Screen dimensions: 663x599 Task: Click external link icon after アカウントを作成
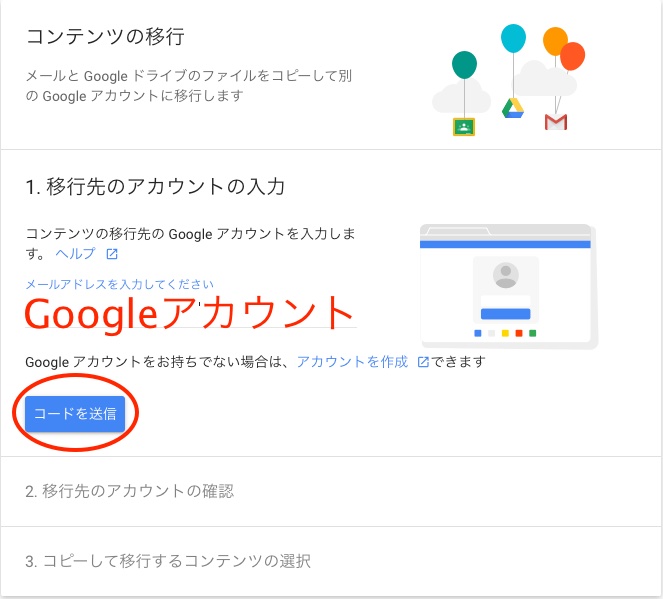(x=423, y=362)
